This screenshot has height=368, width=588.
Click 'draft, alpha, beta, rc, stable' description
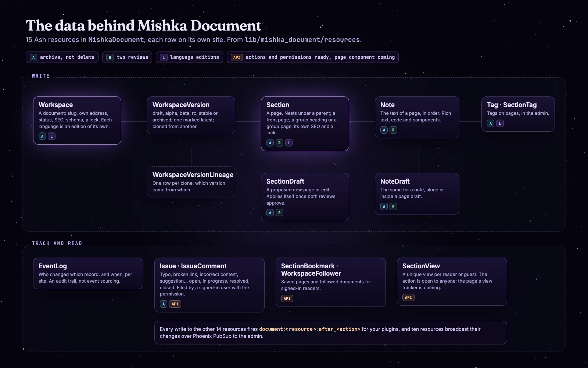click(185, 120)
